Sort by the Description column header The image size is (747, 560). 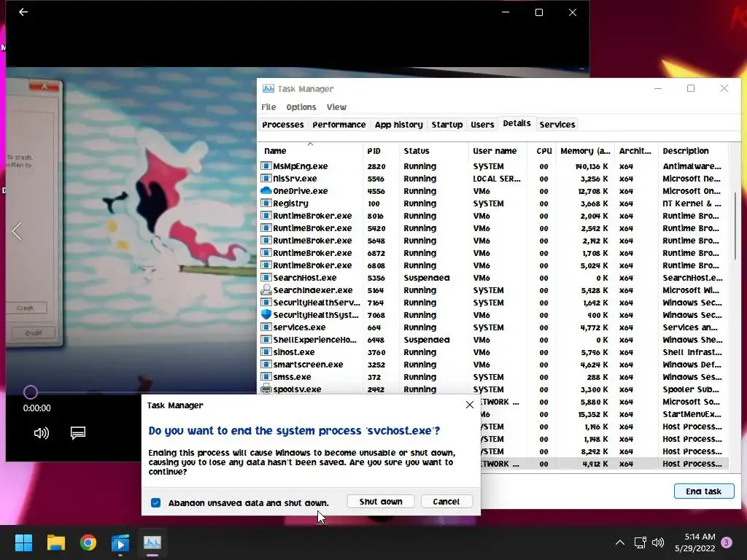[693, 151]
